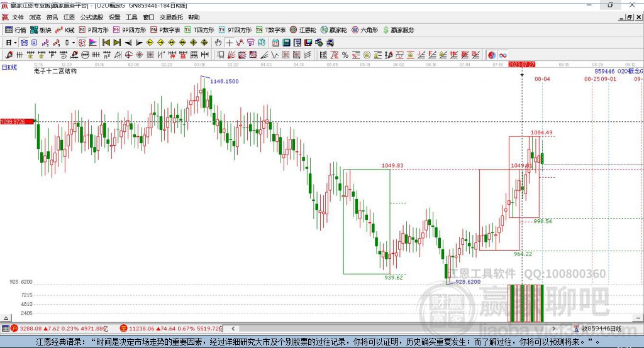
Task: Open the 行情 quotes view
Action: click(16, 30)
